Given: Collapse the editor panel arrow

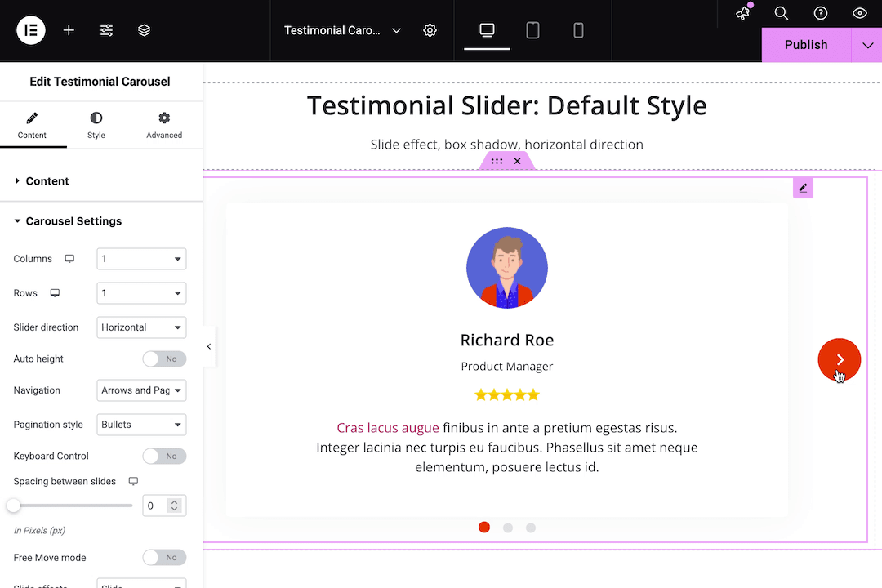Looking at the screenshot, I should [x=209, y=346].
